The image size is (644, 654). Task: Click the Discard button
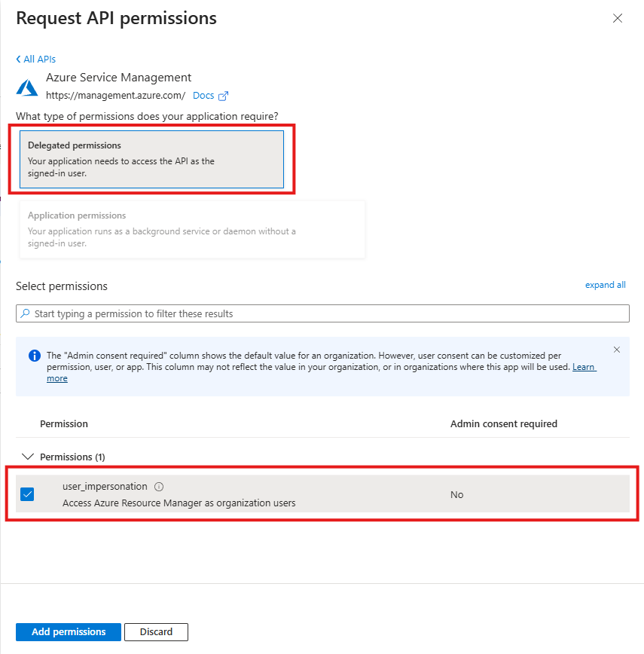coord(156,632)
